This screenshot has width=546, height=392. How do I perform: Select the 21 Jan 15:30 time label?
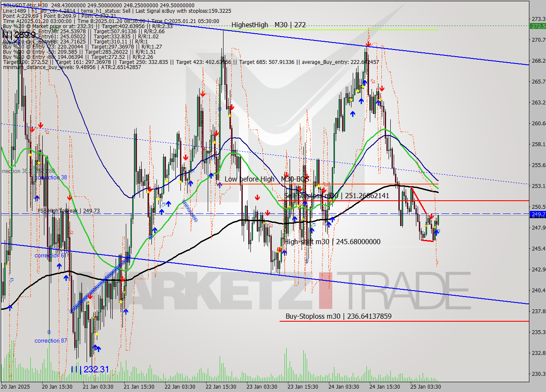point(139,387)
